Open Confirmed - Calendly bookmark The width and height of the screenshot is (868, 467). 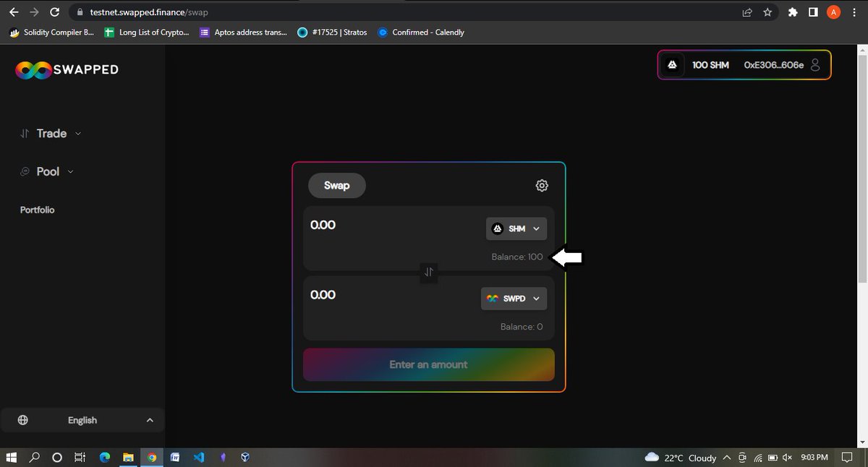[421, 32]
